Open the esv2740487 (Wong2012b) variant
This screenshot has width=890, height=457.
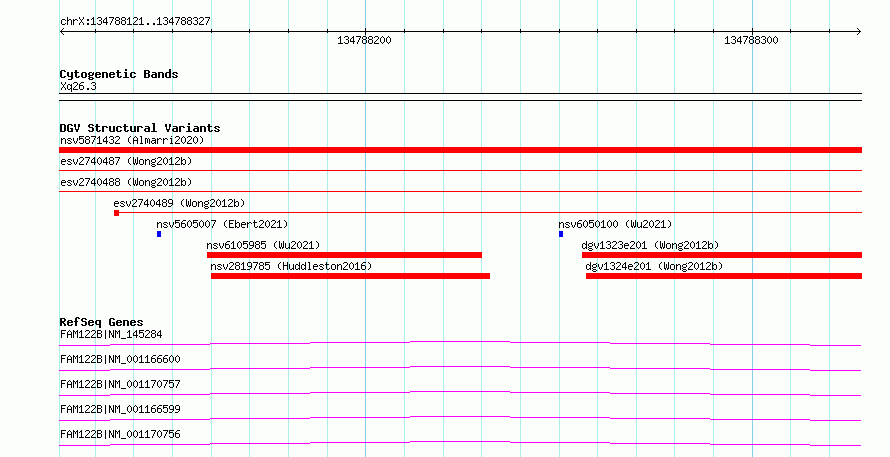pos(126,161)
